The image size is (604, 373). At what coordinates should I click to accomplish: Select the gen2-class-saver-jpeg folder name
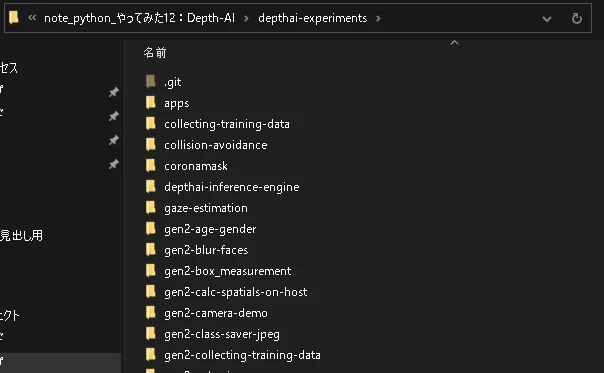pos(222,334)
